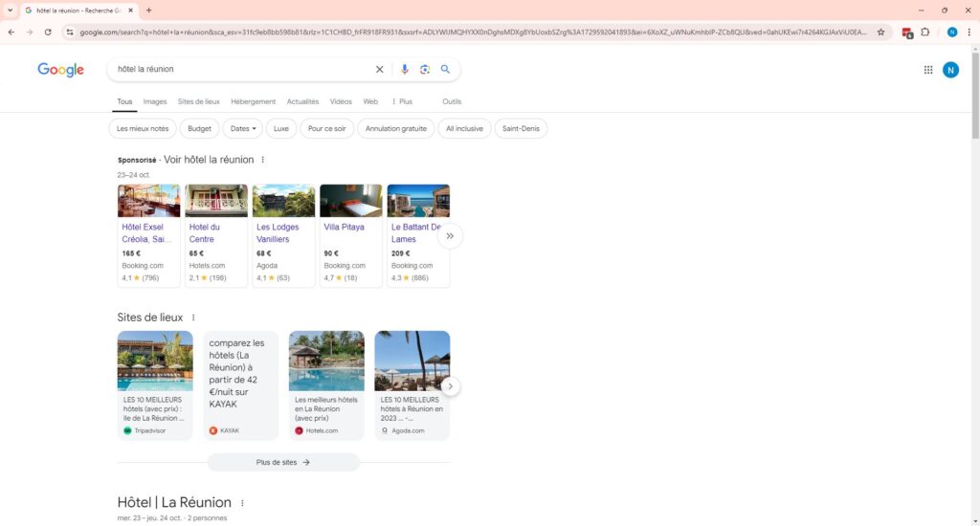Image resolution: width=980 pixels, height=526 pixels.
Task: Open Villa Pitaya sponsored link
Action: 344,227
